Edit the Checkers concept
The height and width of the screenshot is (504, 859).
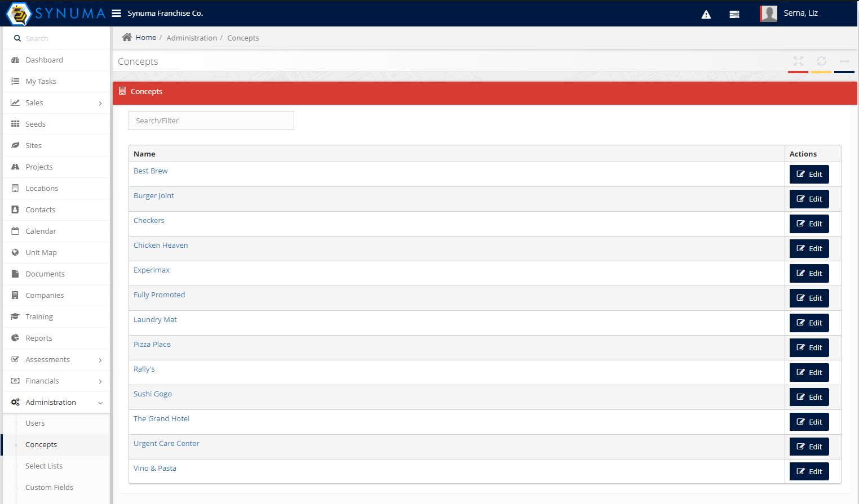[x=809, y=224]
